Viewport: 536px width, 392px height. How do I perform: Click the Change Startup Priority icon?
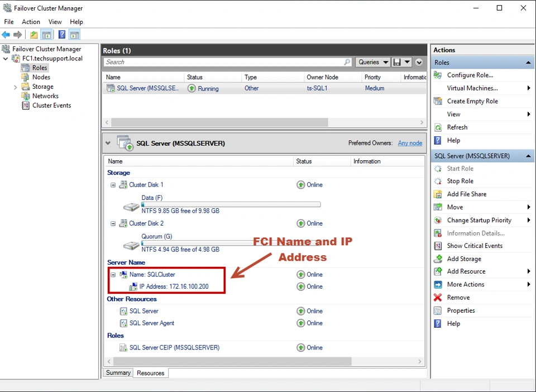[x=438, y=221]
